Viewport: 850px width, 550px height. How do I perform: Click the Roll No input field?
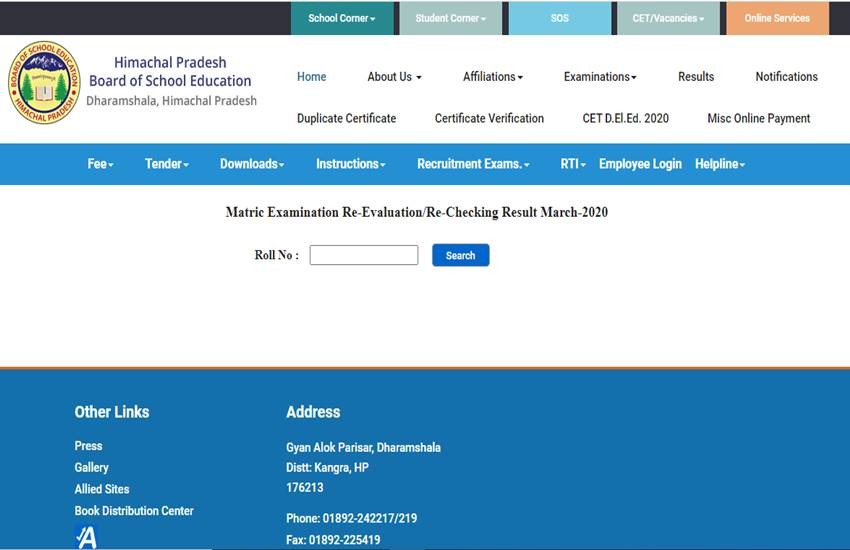pyautogui.click(x=364, y=255)
